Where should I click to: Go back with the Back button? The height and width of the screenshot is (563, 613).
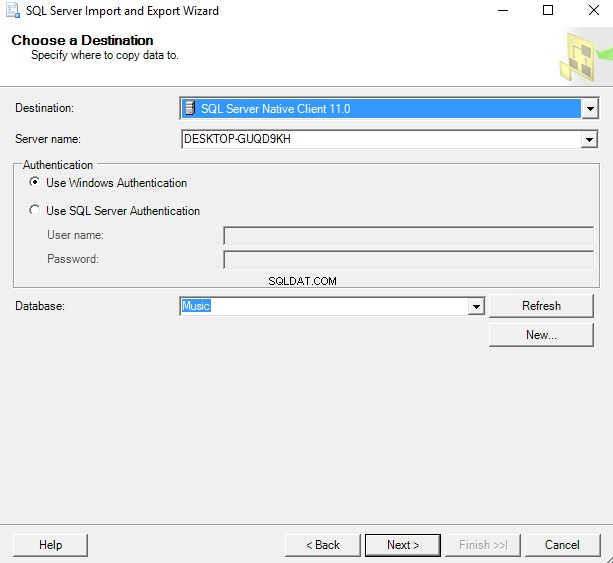pos(323,545)
